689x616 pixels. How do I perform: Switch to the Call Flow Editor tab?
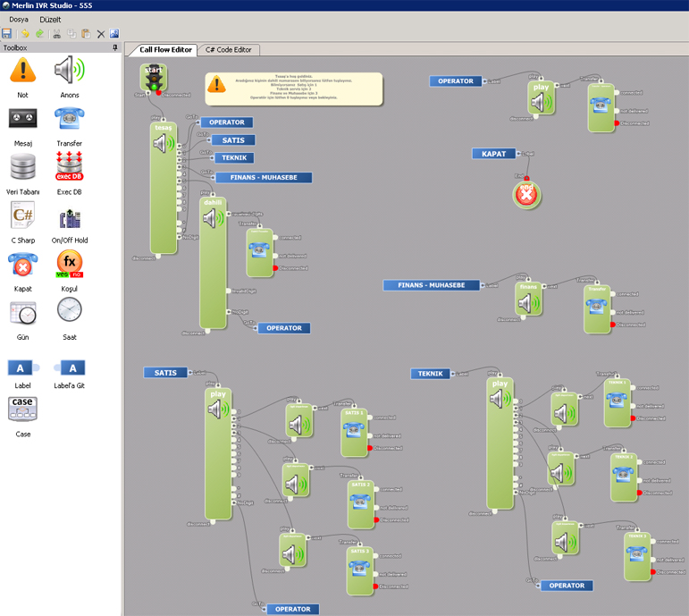165,50
